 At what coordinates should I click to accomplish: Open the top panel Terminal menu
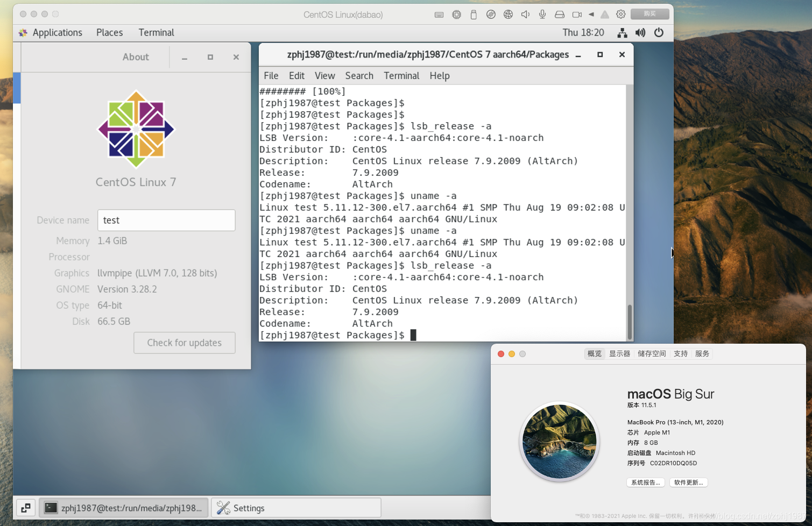(156, 33)
